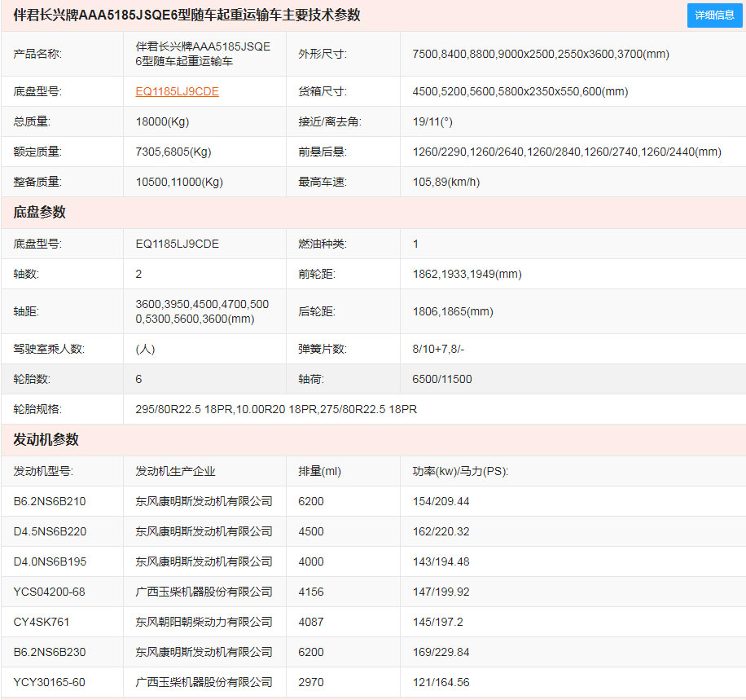Select total mass value 18000(Kg)

(x=162, y=121)
